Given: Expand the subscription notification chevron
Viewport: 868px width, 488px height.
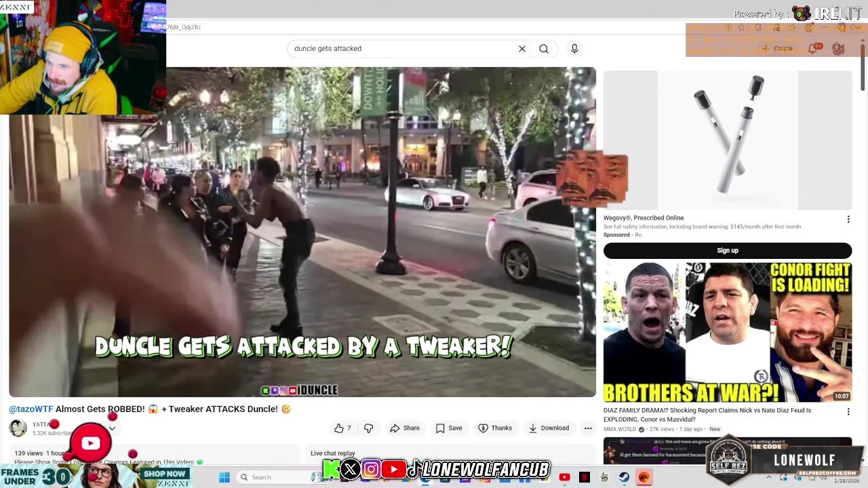Looking at the screenshot, I should [112, 428].
